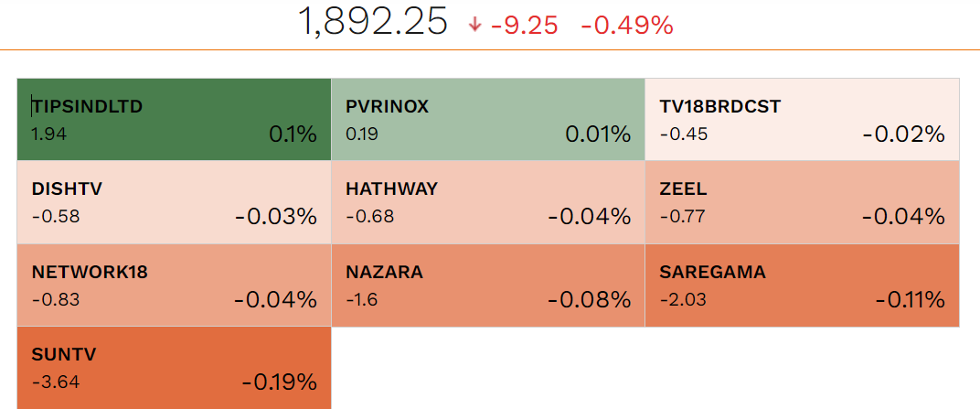
Task: Choose the NETWORK18 stock tile
Action: pyautogui.click(x=174, y=285)
